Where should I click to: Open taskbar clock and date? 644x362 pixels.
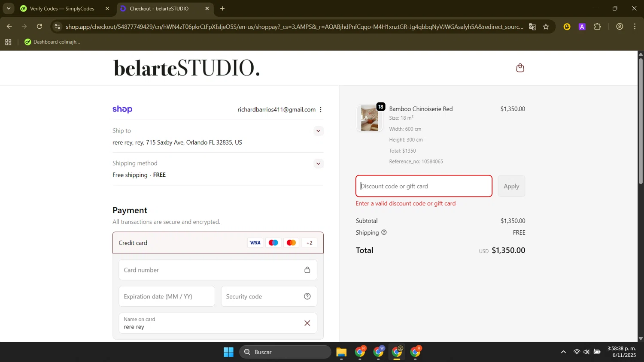622,352
